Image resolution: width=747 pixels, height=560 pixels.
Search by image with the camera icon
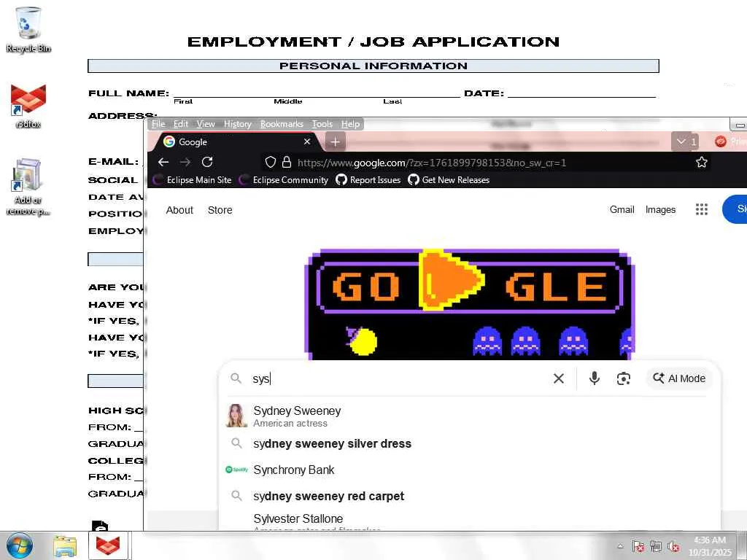[624, 378]
